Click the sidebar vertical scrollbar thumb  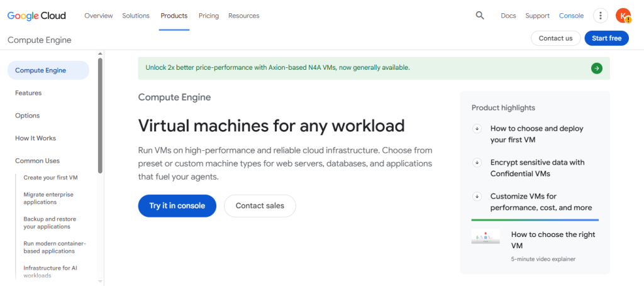[100, 115]
